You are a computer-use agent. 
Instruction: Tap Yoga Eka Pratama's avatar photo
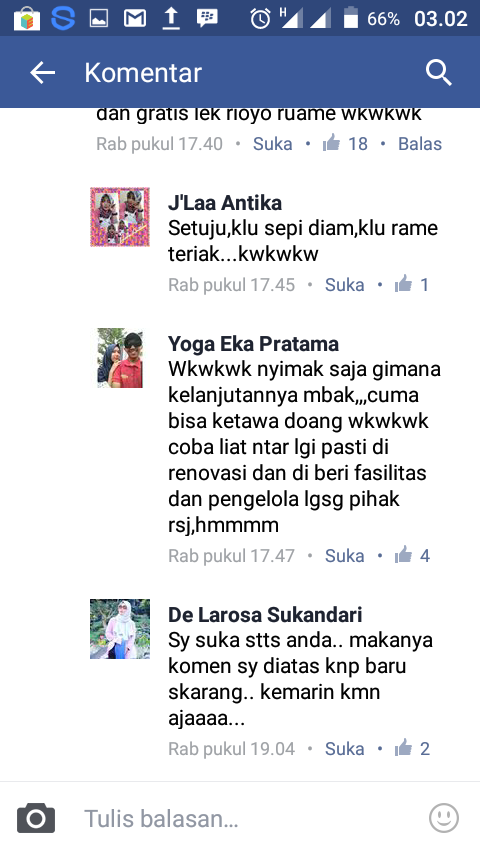pos(120,358)
